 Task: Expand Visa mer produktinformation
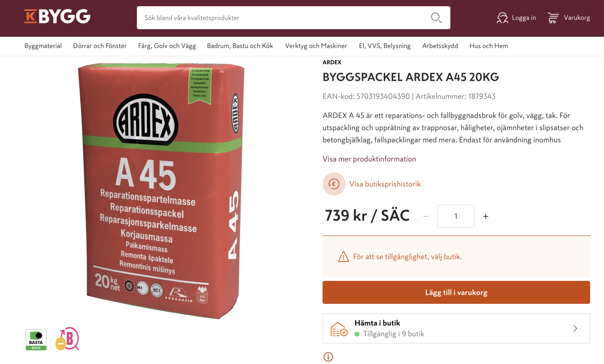(x=369, y=159)
